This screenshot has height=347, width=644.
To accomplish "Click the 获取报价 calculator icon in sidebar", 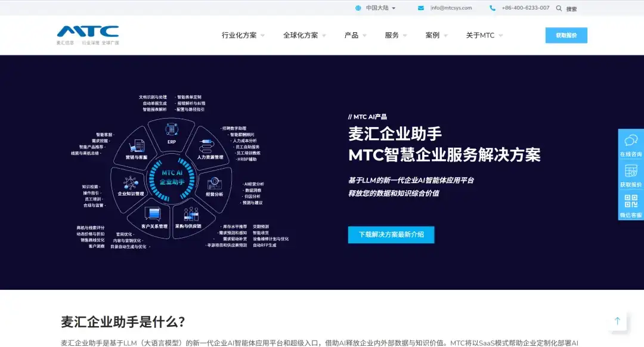I will pyautogui.click(x=630, y=169).
